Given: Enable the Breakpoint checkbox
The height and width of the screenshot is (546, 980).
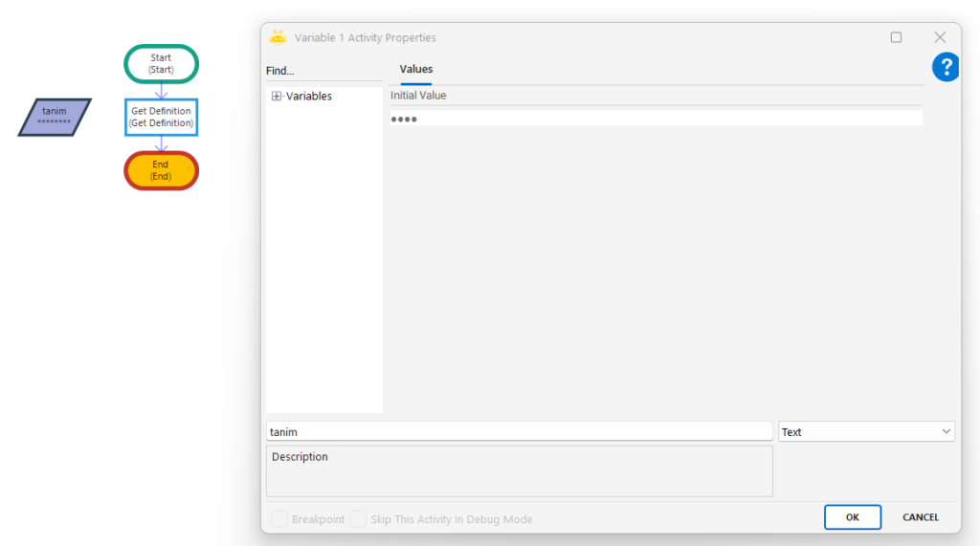Looking at the screenshot, I should (x=279, y=518).
